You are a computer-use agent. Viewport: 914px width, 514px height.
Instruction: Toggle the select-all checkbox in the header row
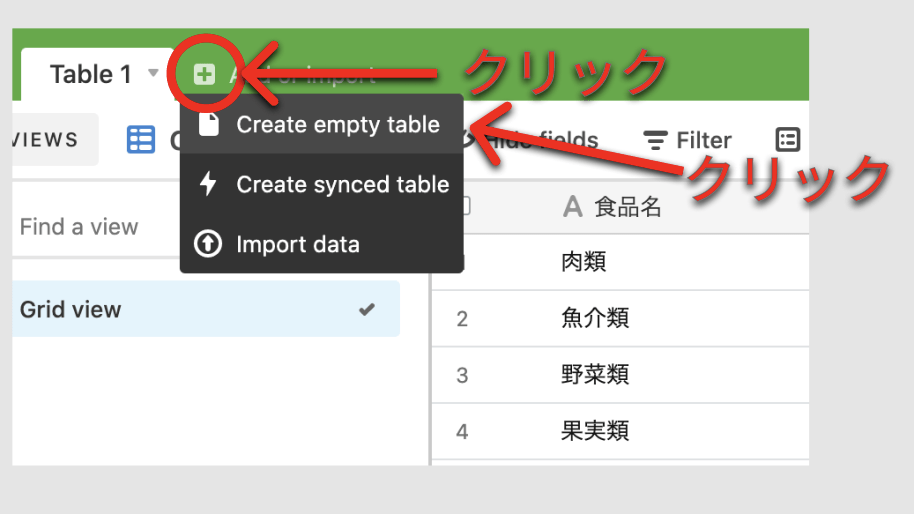(x=464, y=207)
